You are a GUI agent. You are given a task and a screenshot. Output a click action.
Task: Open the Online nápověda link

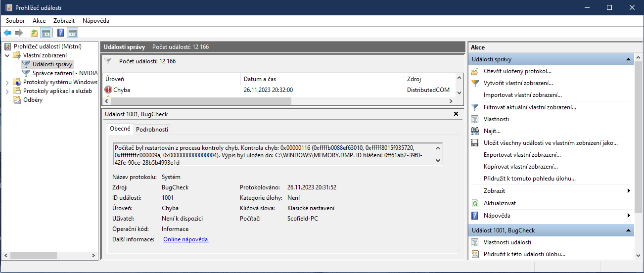(186, 239)
